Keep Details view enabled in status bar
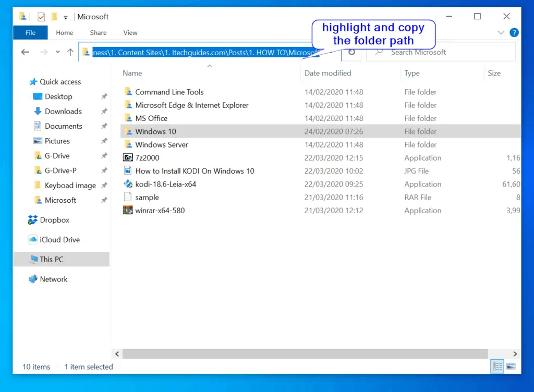Image resolution: width=534 pixels, height=392 pixels. [497, 366]
